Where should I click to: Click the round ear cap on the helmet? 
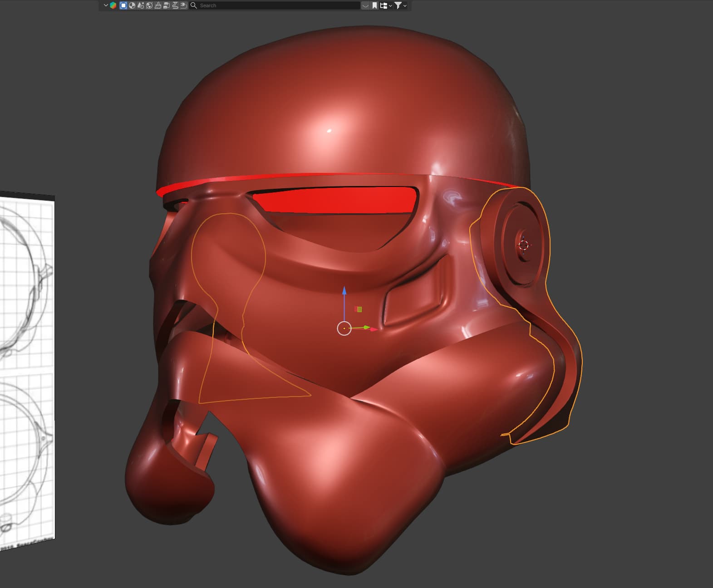(522, 245)
